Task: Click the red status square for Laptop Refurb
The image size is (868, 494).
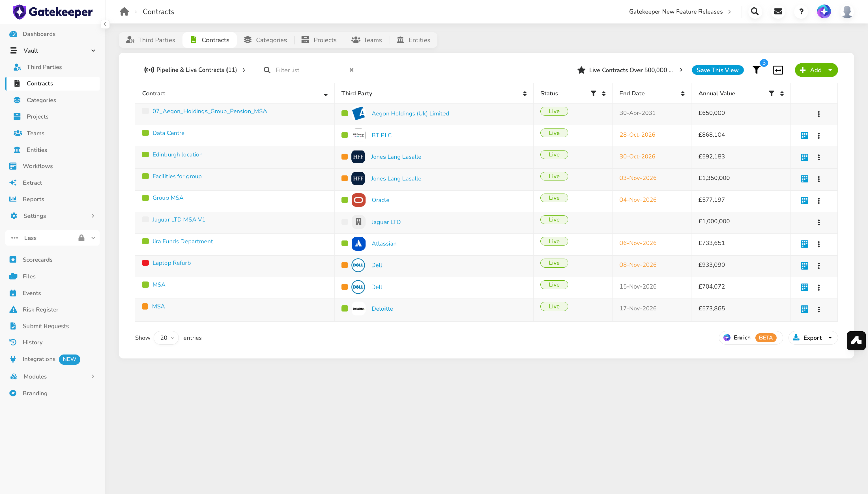Action: pyautogui.click(x=145, y=263)
